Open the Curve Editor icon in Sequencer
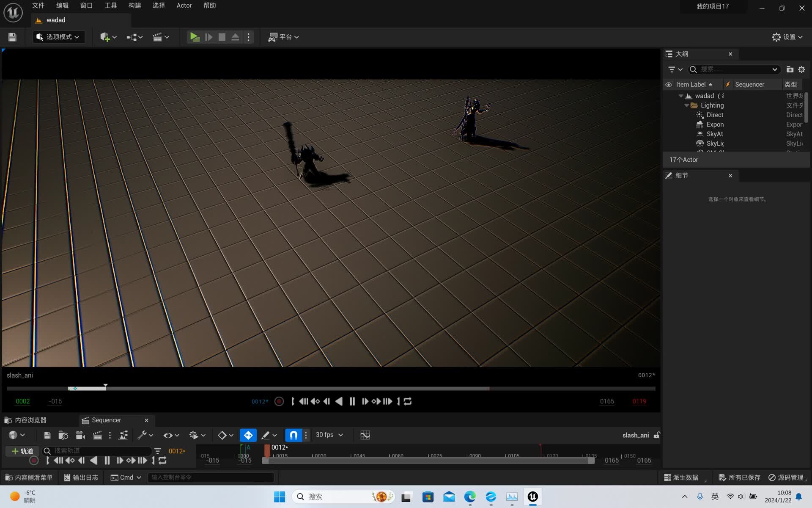This screenshot has height=508, width=812. pyautogui.click(x=365, y=435)
